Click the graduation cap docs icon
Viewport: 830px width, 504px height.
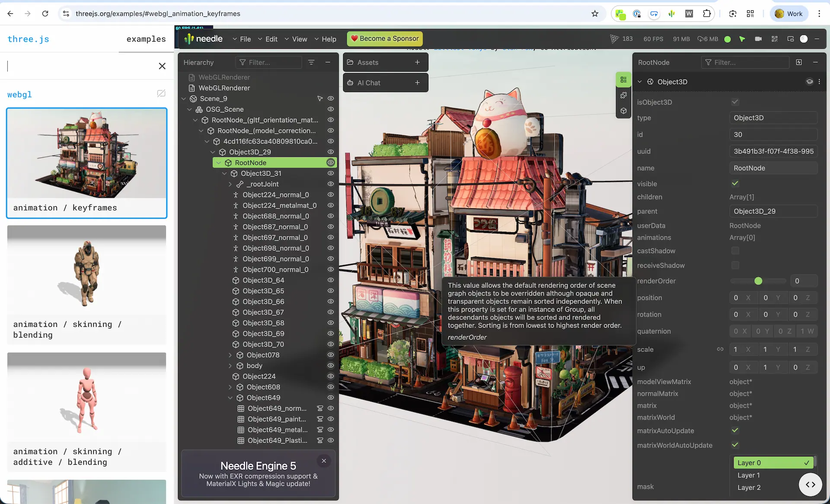[809, 82]
